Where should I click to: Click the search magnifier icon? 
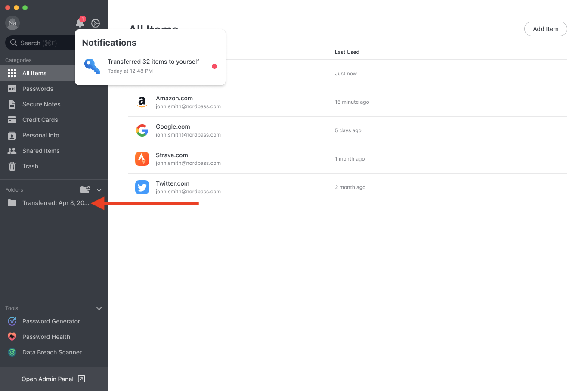pos(14,43)
